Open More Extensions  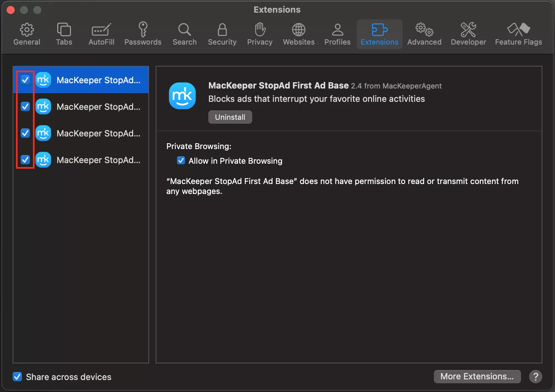[477, 376]
